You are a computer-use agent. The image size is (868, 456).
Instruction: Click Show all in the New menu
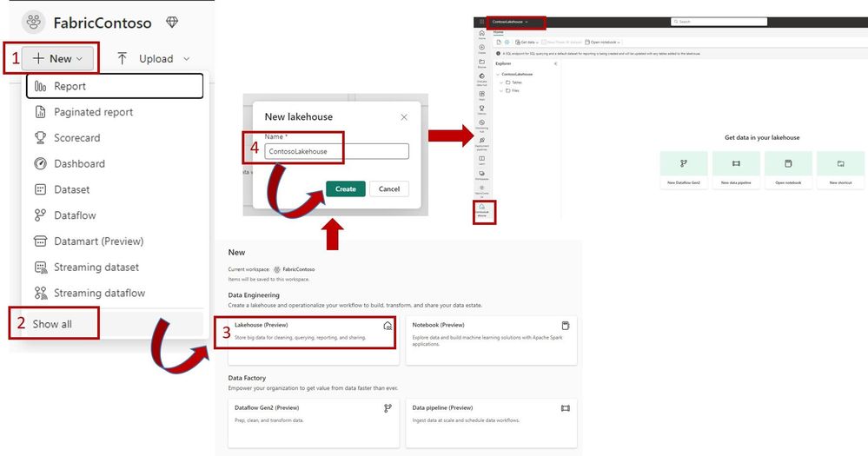pos(115,324)
